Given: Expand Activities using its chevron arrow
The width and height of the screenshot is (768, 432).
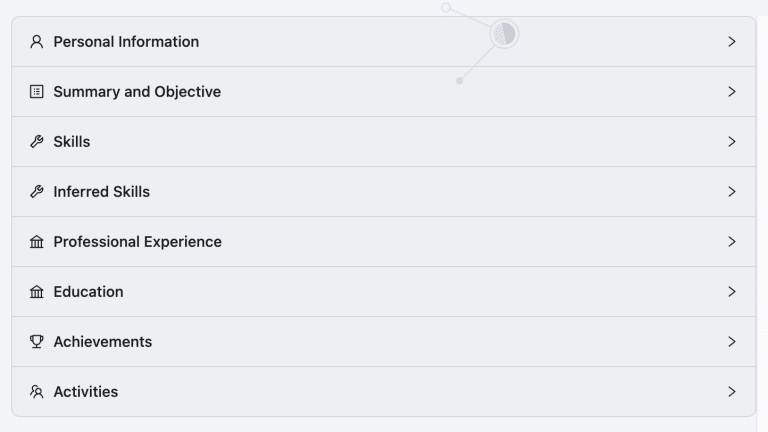Looking at the screenshot, I should (x=732, y=391).
